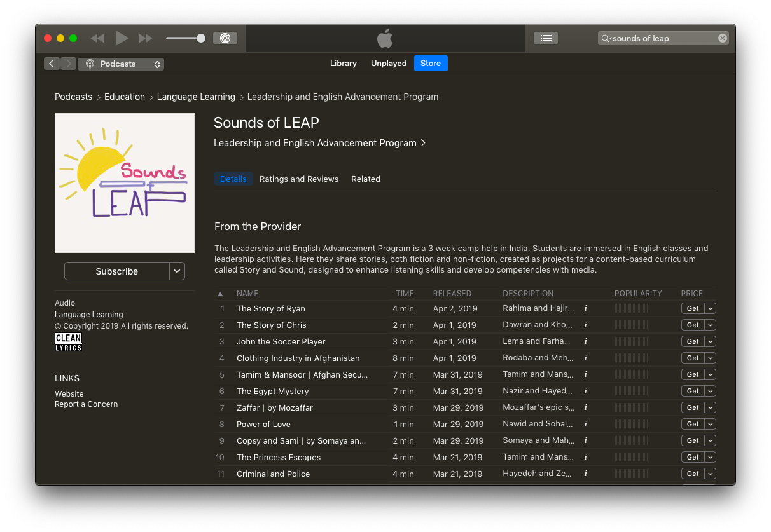771x532 pixels.
Task: Open the Report a Concern link
Action: coord(86,404)
